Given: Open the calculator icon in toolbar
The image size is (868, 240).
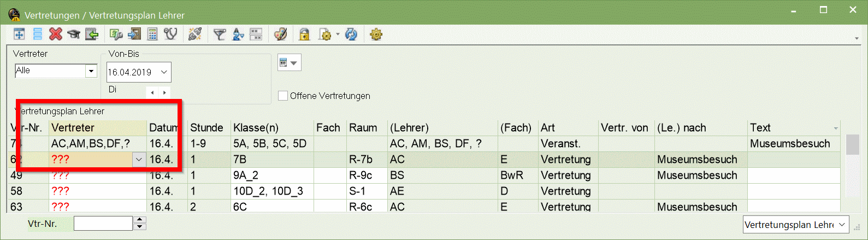Looking at the screenshot, I should [x=152, y=34].
